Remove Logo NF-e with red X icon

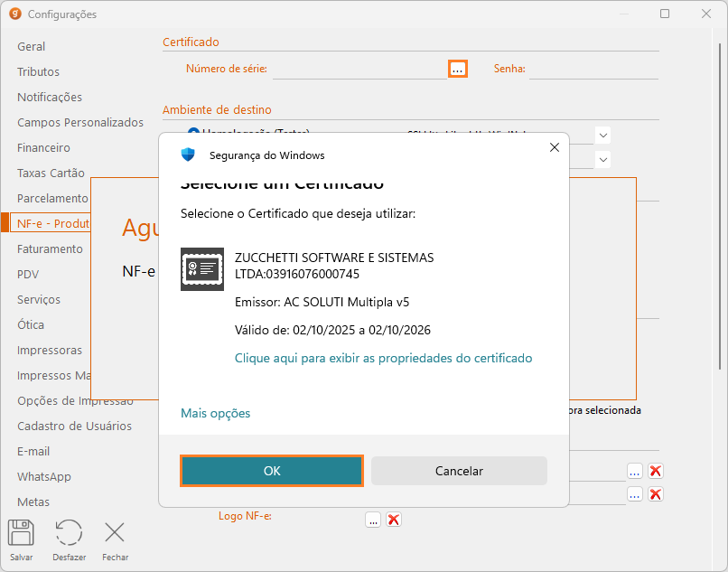point(394,520)
